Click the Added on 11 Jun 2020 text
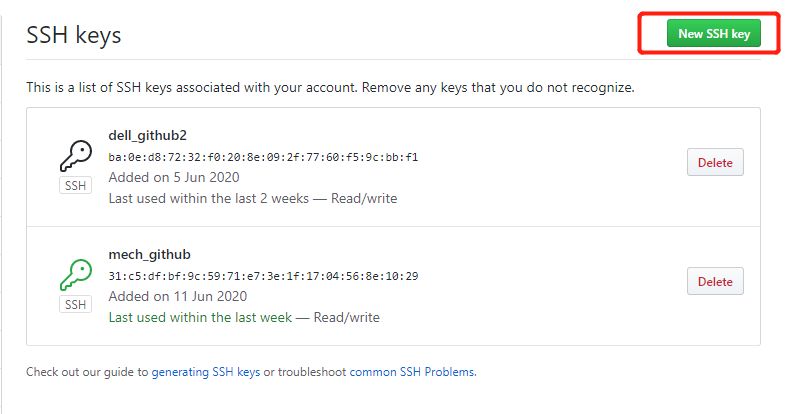 click(x=177, y=296)
